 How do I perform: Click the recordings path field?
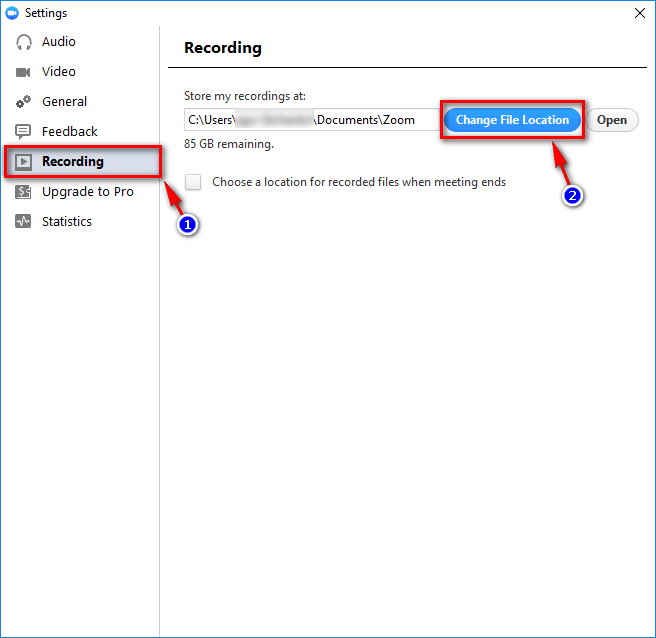pyautogui.click(x=311, y=120)
